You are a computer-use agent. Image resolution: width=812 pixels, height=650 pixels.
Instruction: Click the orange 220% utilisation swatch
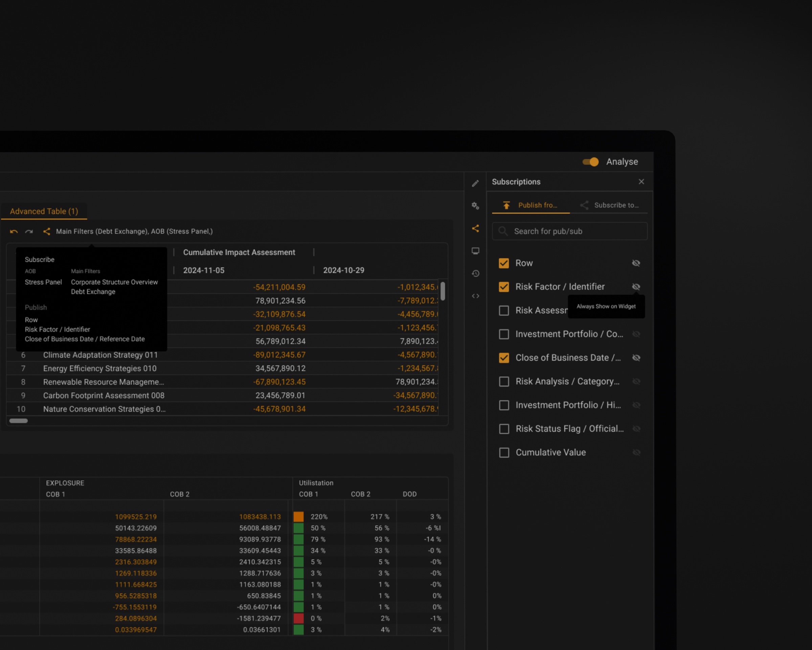(x=299, y=517)
